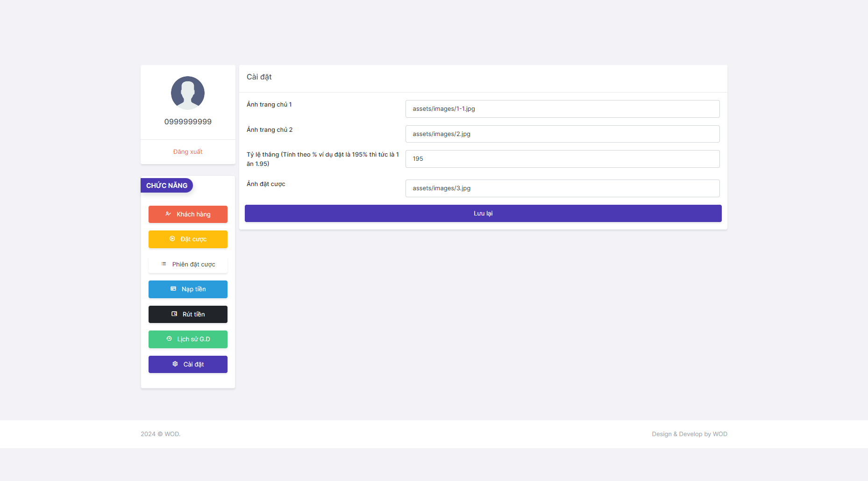Click the 0999999999 username text

click(188, 122)
